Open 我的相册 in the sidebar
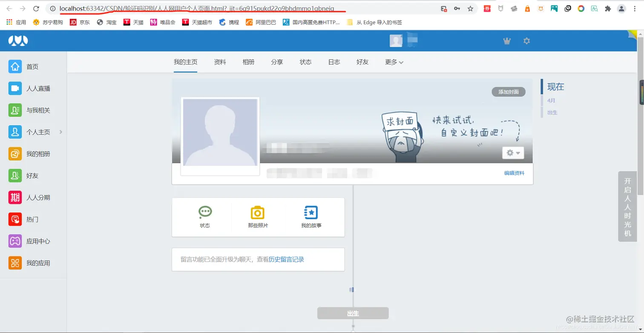 pyautogui.click(x=14, y=153)
